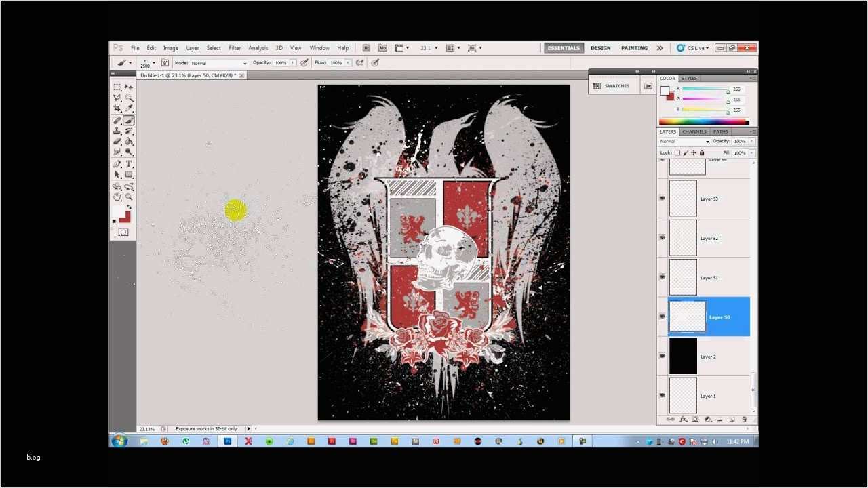This screenshot has width=868, height=488.
Task: Enable airbrush mode in options bar
Action: 360,62
